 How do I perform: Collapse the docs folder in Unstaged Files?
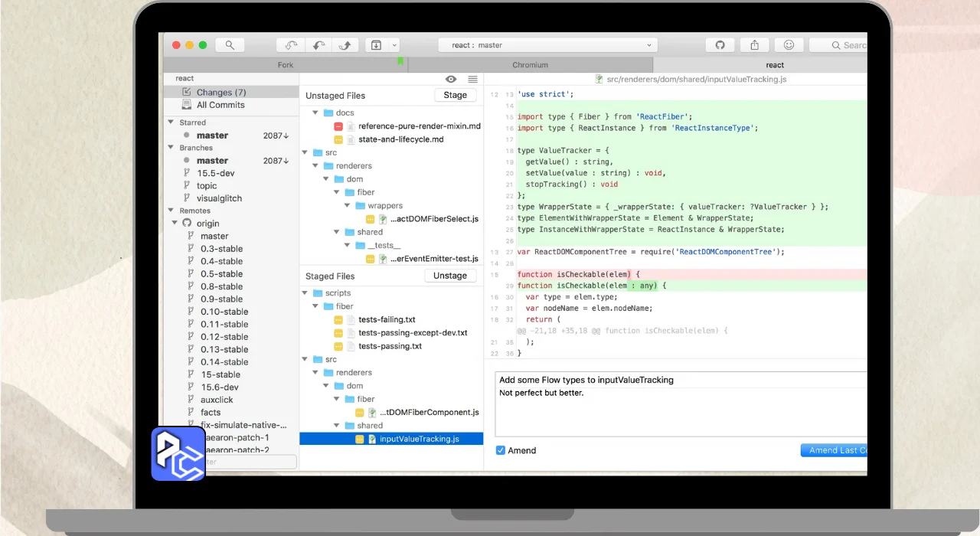pos(315,113)
